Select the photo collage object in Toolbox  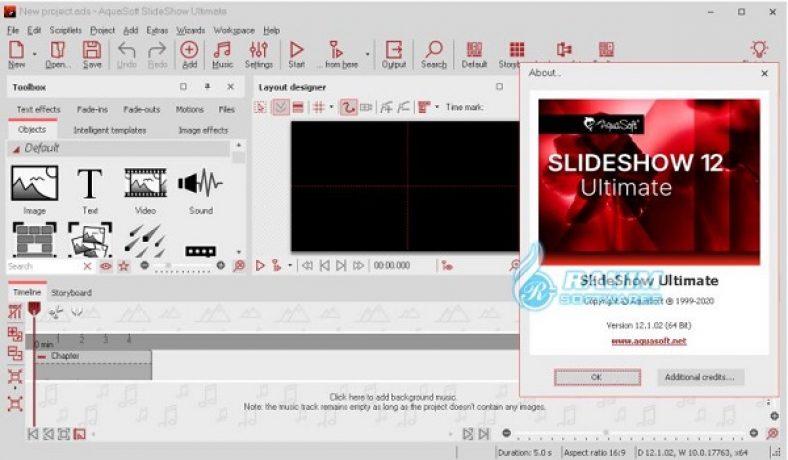(90, 240)
